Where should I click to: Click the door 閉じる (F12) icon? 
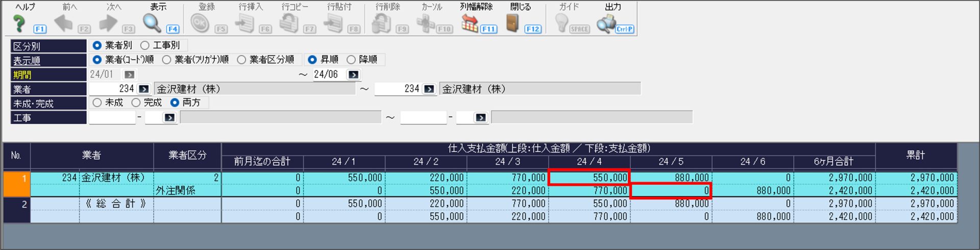pos(512,23)
